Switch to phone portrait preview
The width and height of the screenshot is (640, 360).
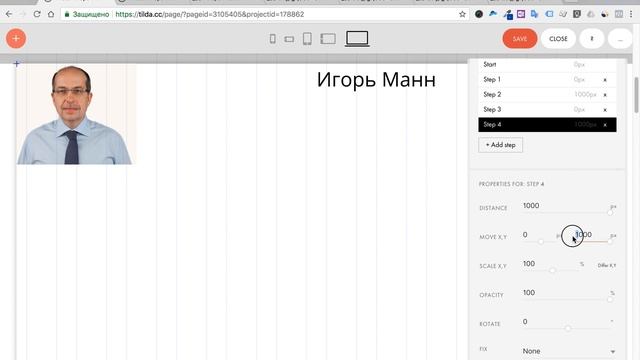point(272,39)
